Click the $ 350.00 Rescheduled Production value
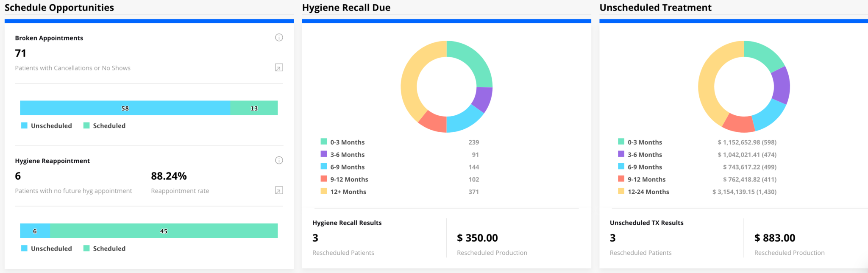 pos(477,238)
